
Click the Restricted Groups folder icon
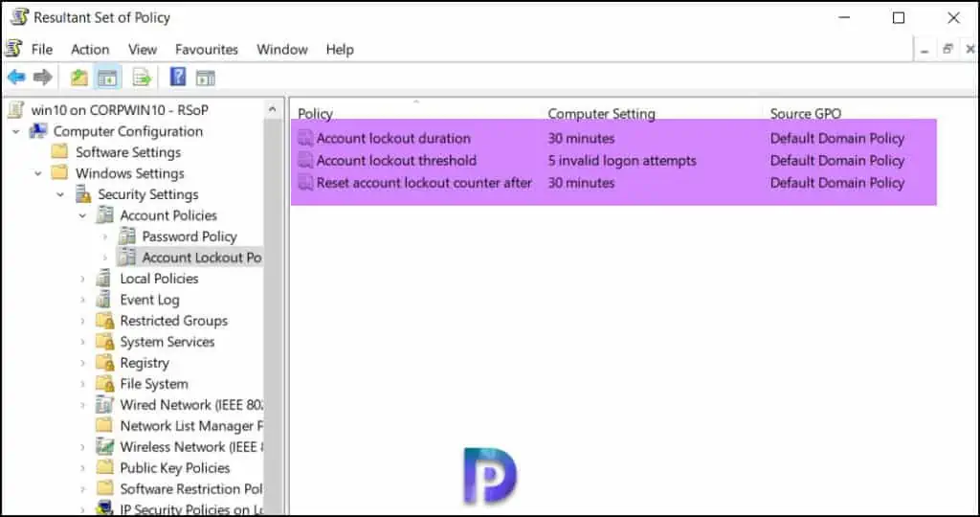tap(104, 321)
